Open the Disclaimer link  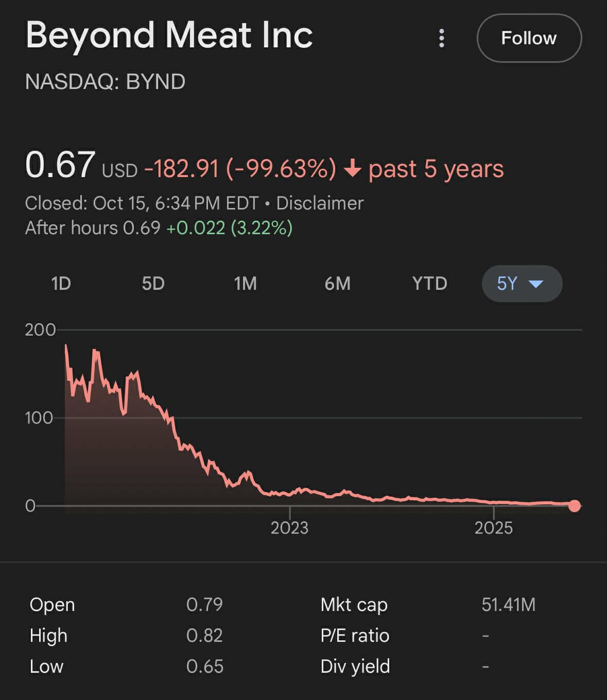pyautogui.click(x=320, y=203)
